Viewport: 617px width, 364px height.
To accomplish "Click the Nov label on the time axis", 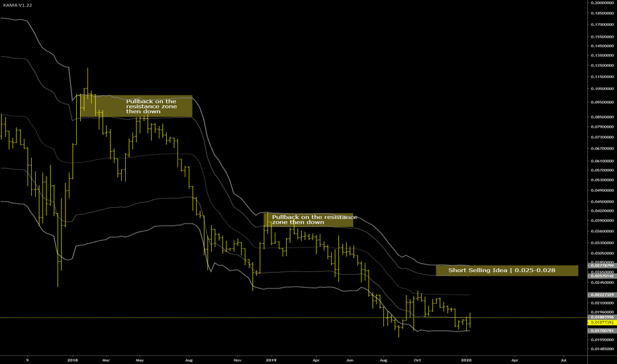I will (237, 360).
